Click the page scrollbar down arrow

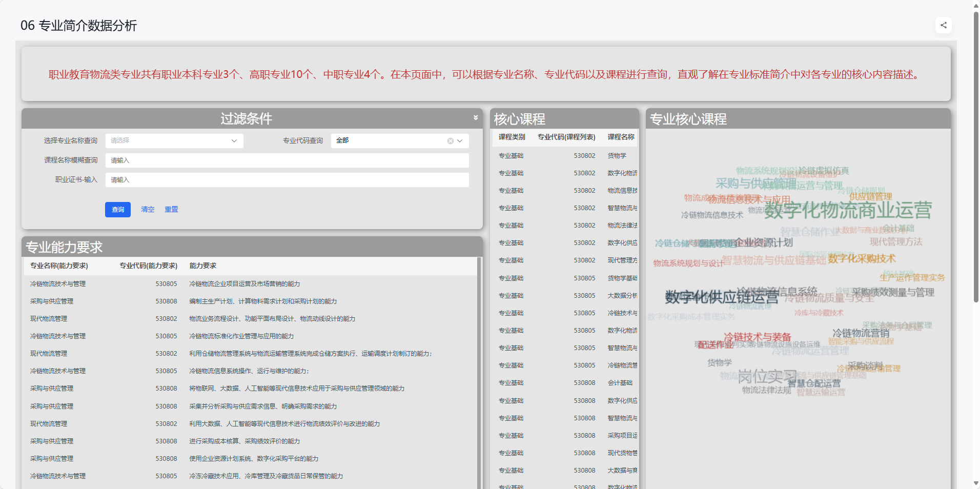(x=976, y=483)
